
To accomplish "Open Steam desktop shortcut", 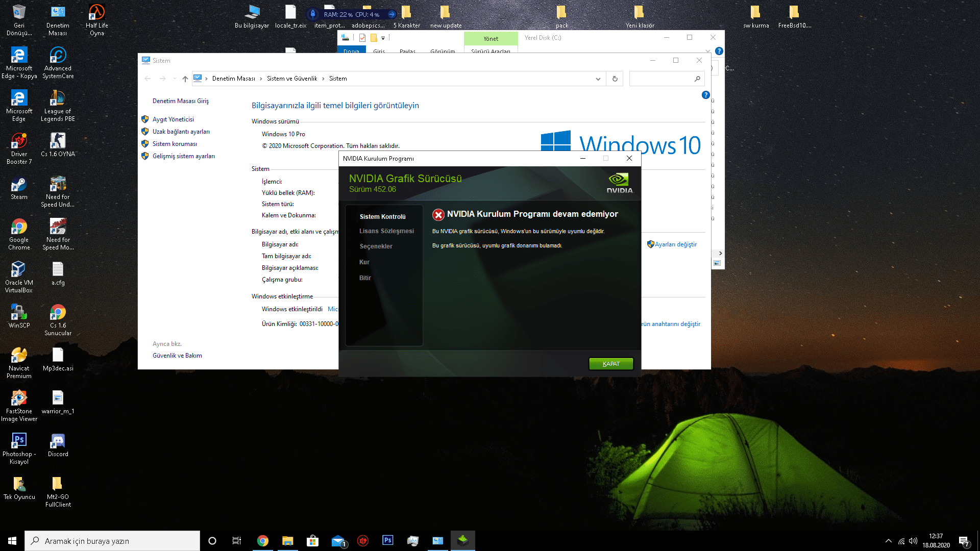I will pyautogui.click(x=19, y=188).
